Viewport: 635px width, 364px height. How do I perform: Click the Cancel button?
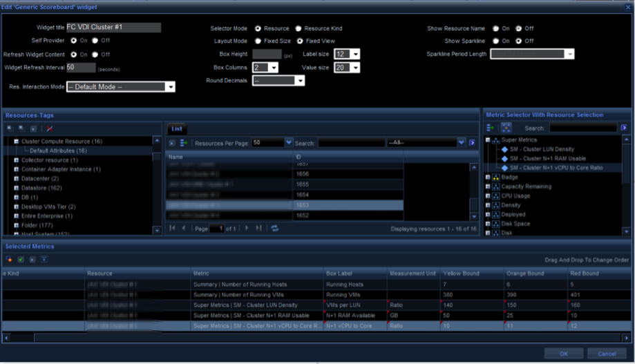pyautogui.click(x=607, y=353)
